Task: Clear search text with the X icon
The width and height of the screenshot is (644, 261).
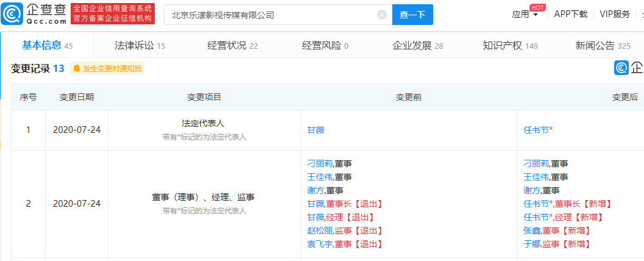Action: tap(381, 15)
